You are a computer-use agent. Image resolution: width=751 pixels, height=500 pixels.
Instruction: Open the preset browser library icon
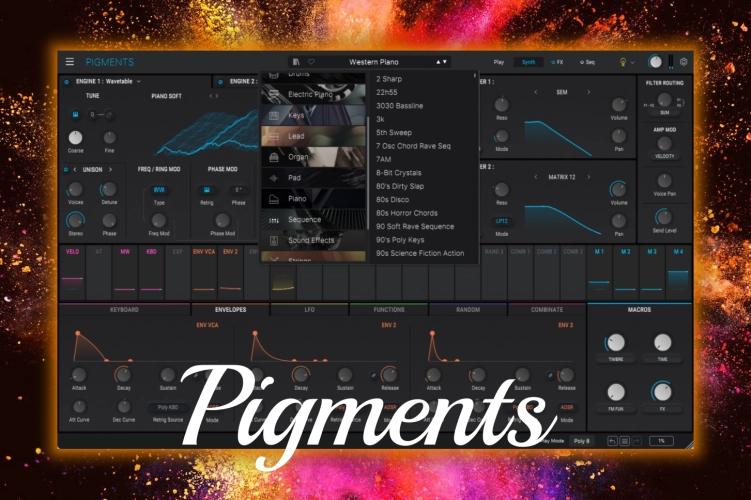pyautogui.click(x=296, y=62)
